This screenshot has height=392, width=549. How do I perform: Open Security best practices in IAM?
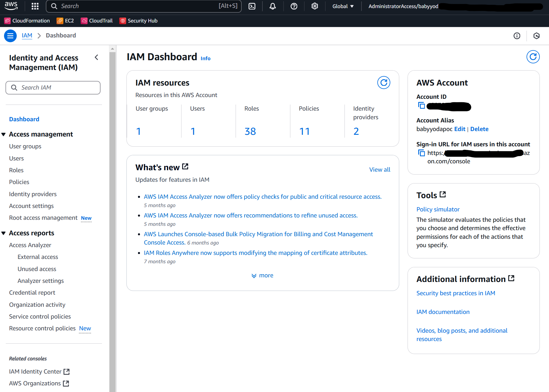(456, 293)
